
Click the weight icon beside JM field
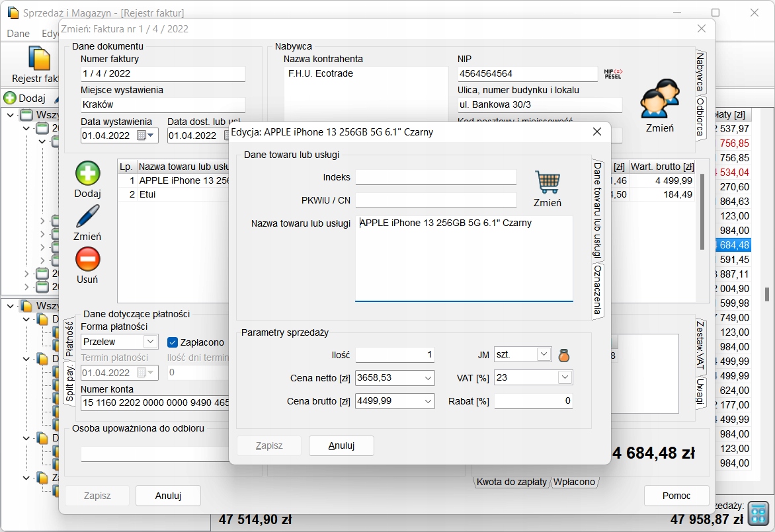point(564,355)
